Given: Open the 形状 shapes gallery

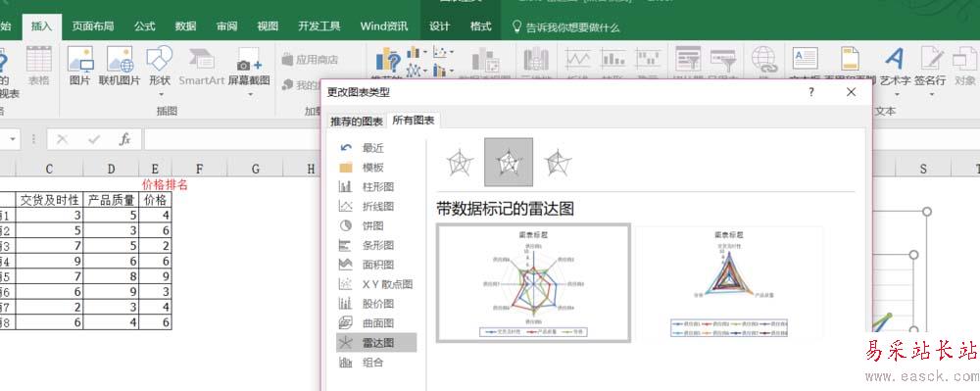Looking at the screenshot, I should pos(160,66).
